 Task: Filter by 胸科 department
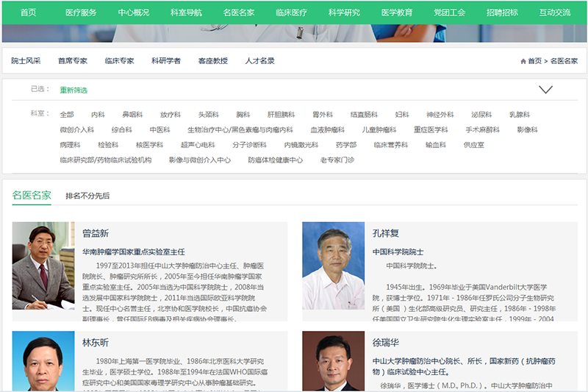click(243, 115)
